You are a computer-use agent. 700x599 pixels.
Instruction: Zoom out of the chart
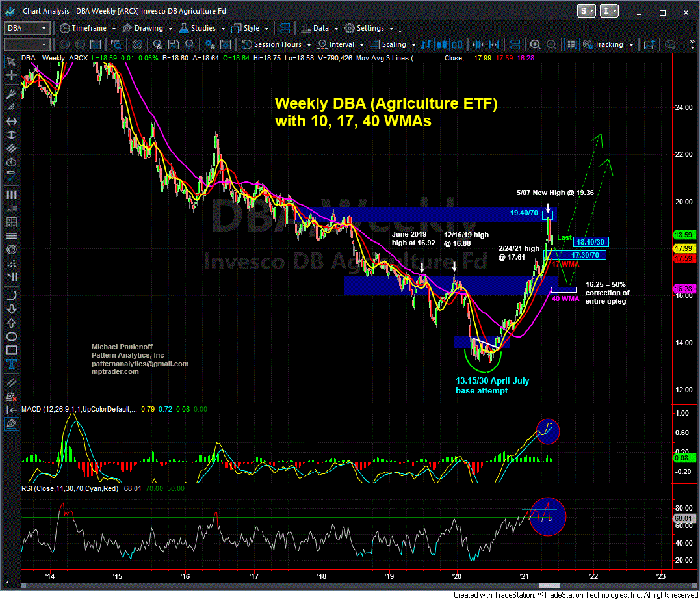point(551,44)
